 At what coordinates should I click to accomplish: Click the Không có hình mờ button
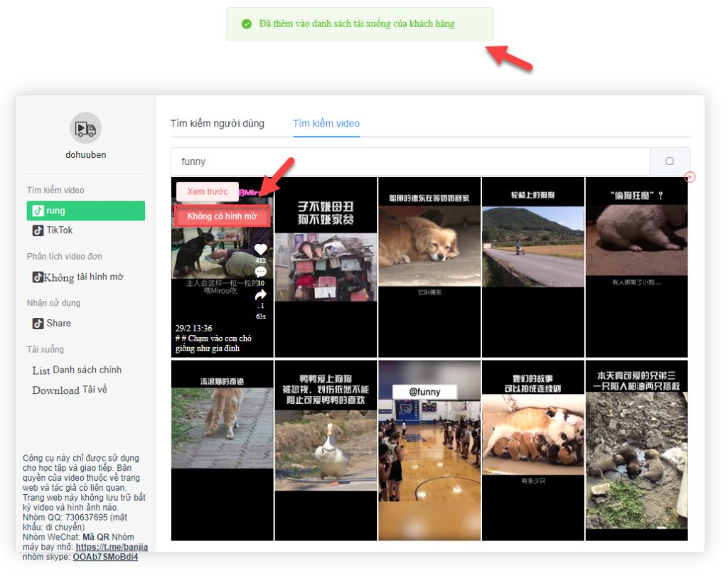(x=222, y=216)
